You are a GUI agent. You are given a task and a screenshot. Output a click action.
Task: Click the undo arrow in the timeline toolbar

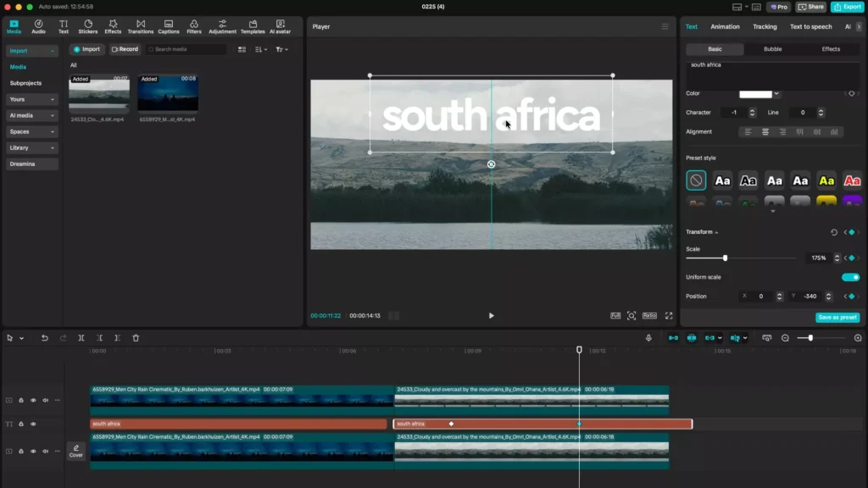[x=45, y=338]
